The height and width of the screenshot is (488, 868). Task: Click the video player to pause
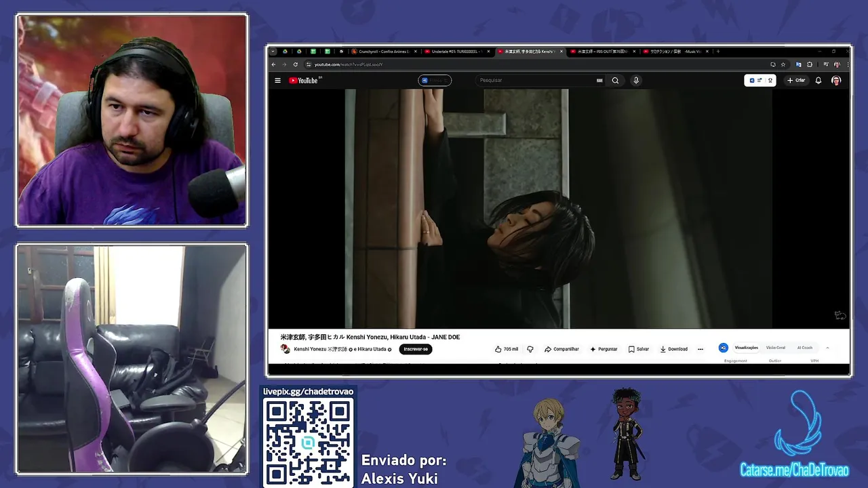pos(558,209)
